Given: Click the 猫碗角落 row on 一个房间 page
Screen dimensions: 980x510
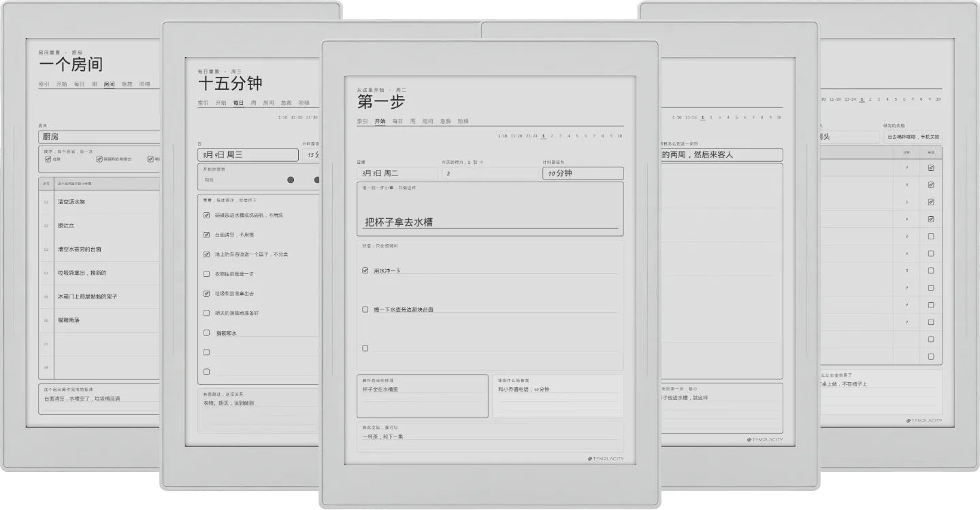Looking at the screenshot, I should 99,320.
